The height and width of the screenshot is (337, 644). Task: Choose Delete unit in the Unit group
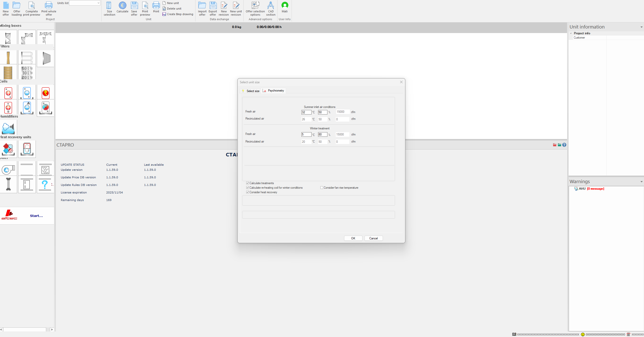tap(172, 9)
